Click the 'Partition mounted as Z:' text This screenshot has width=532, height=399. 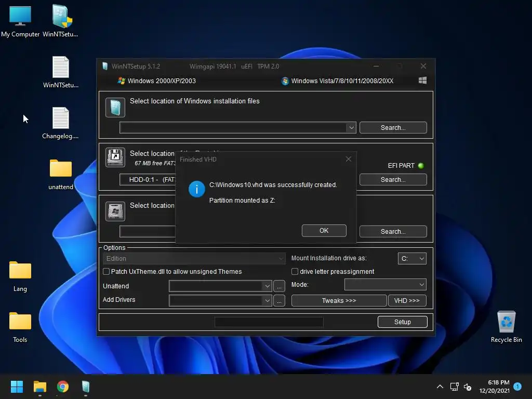tap(242, 201)
